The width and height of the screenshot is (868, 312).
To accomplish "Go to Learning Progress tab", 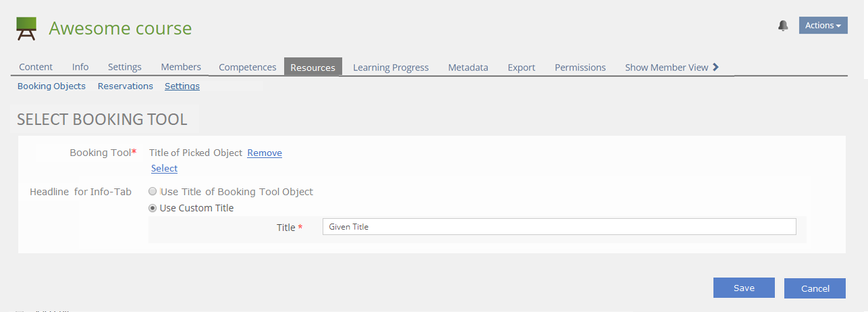I will [x=391, y=68].
